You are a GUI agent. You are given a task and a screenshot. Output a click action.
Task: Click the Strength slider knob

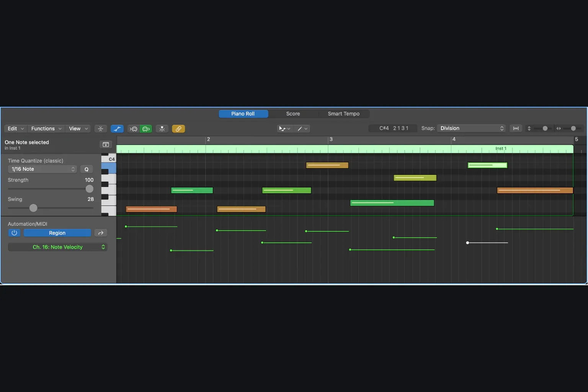tap(90, 189)
